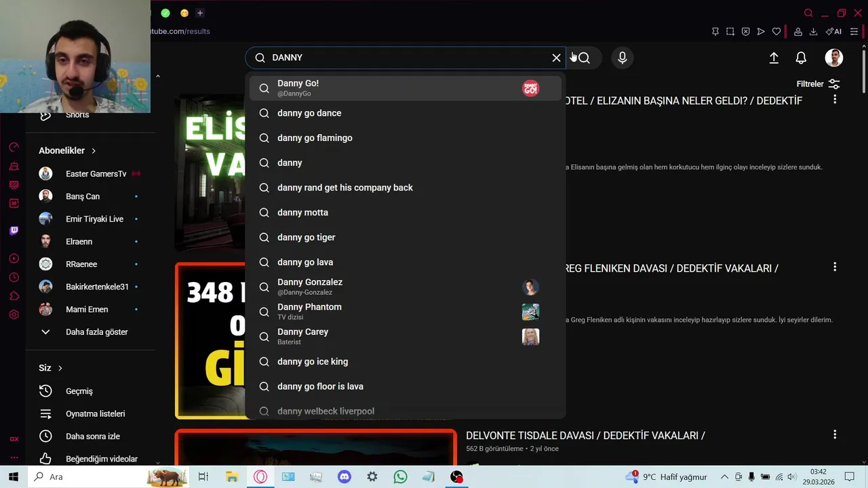The width and height of the screenshot is (868, 488).
Task: Pick the 'danny go floor is lava' suggestion
Action: click(406, 386)
